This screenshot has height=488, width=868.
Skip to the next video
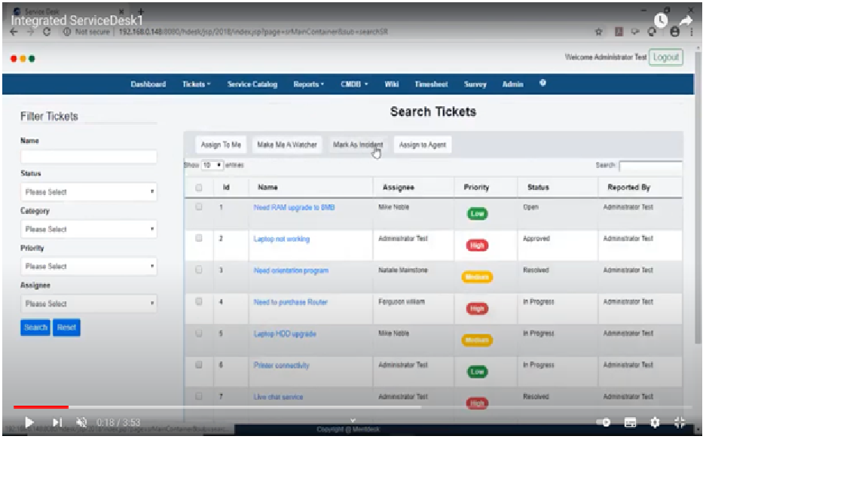point(57,422)
